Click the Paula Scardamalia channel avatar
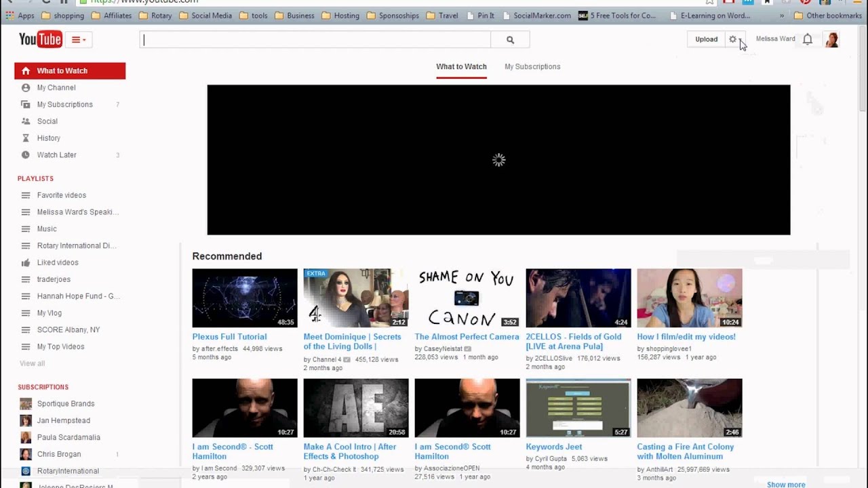This screenshot has height=488, width=868. click(26, 438)
